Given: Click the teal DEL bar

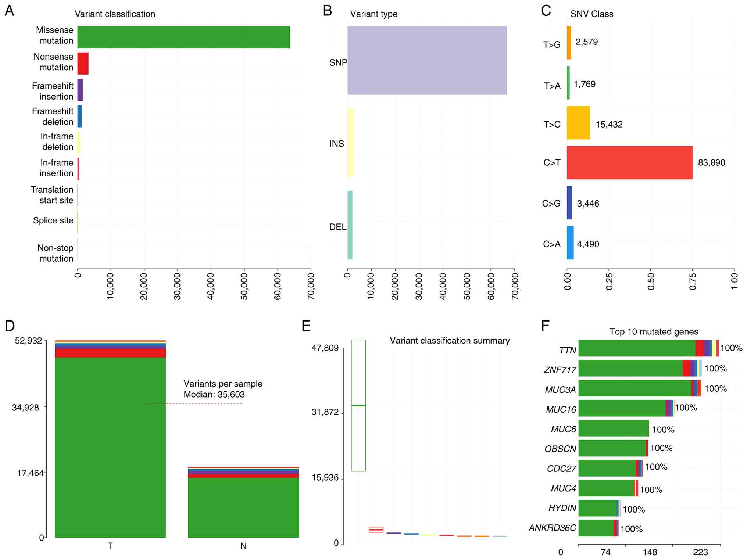Looking at the screenshot, I should (x=350, y=225).
